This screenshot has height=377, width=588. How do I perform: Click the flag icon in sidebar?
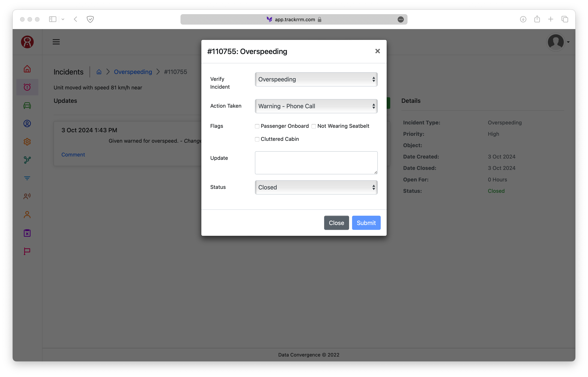click(x=27, y=251)
